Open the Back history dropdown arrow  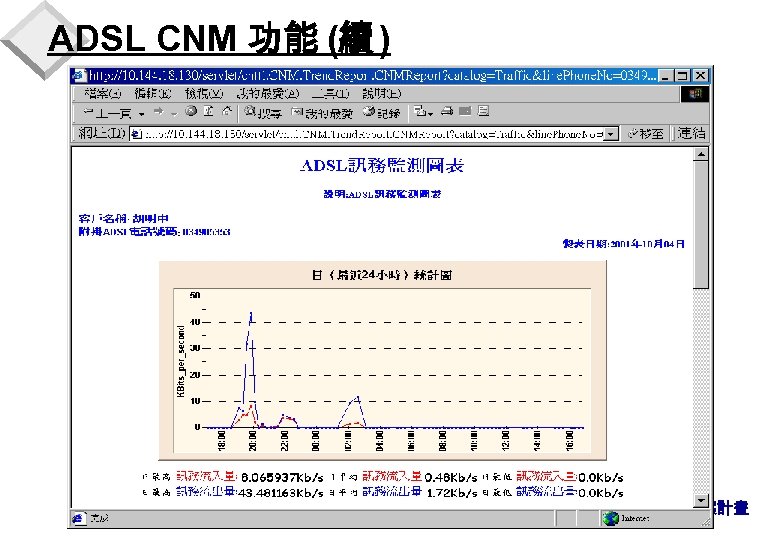[142, 114]
